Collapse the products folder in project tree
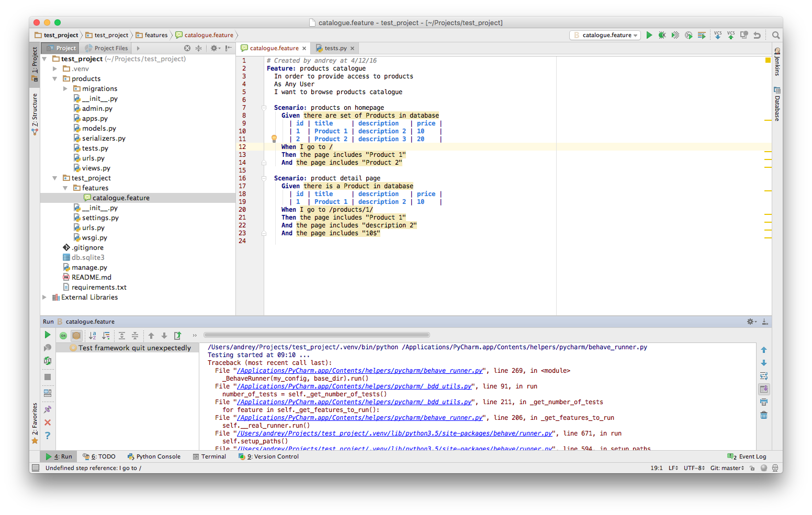The image size is (812, 515). (x=55, y=78)
